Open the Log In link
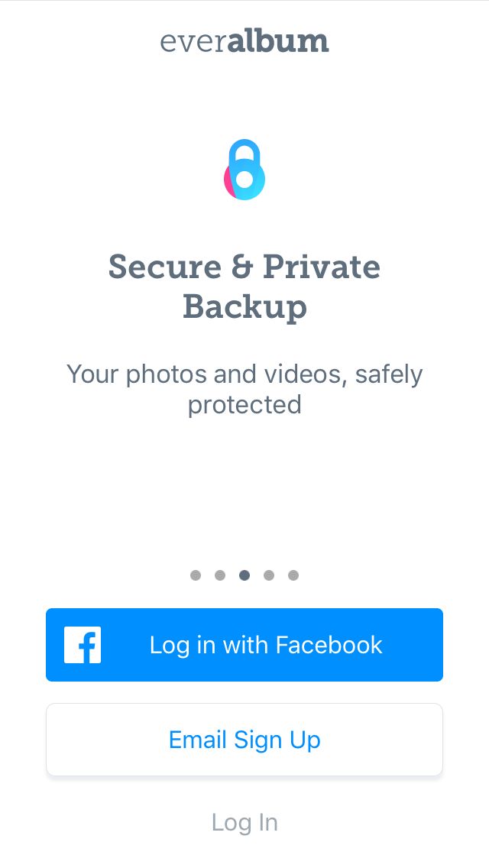 [x=244, y=823]
